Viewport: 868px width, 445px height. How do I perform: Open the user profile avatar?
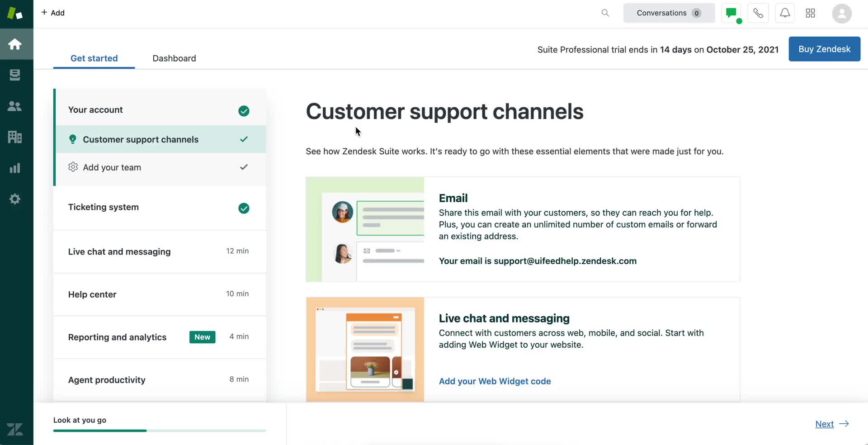click(x=842, y=13)
